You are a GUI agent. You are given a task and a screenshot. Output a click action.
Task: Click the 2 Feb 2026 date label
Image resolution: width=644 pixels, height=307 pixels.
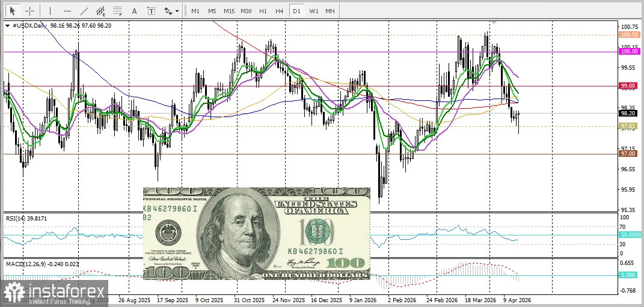click(402, 300)
